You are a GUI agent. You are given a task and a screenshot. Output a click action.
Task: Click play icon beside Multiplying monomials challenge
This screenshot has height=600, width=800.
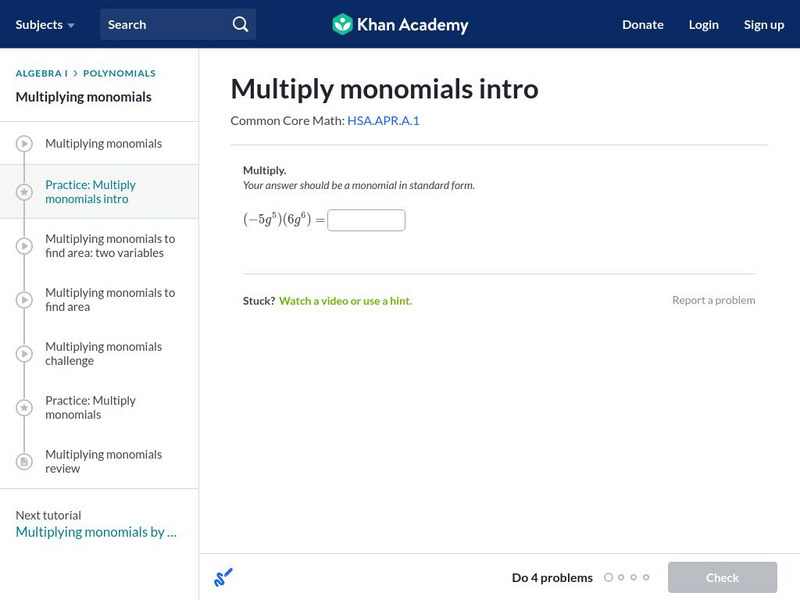coord(24,354)
